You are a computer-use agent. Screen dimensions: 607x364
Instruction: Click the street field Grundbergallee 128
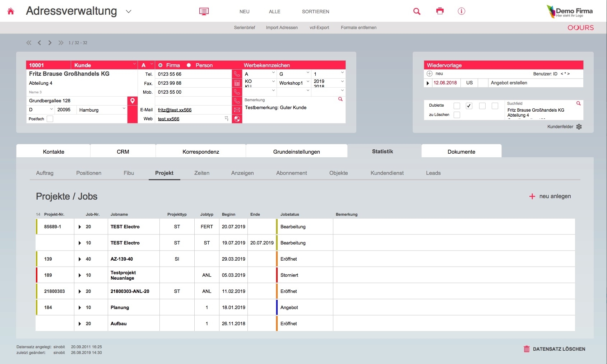77,101
